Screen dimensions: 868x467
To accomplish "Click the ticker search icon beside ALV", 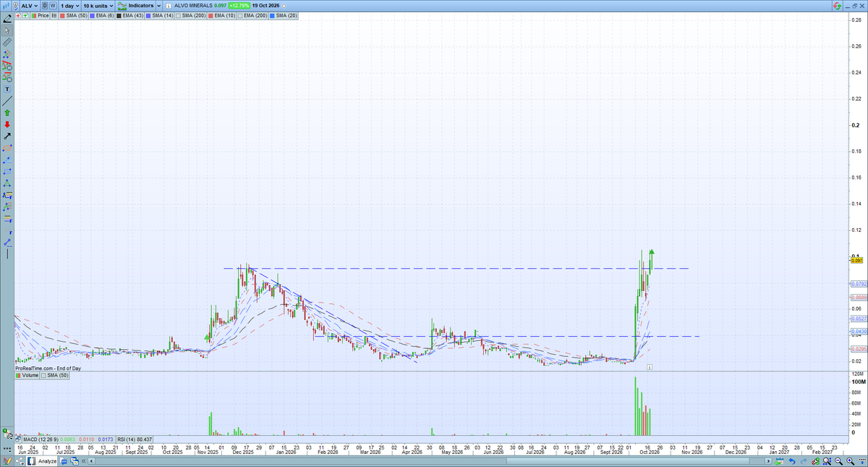I will 16,6.
